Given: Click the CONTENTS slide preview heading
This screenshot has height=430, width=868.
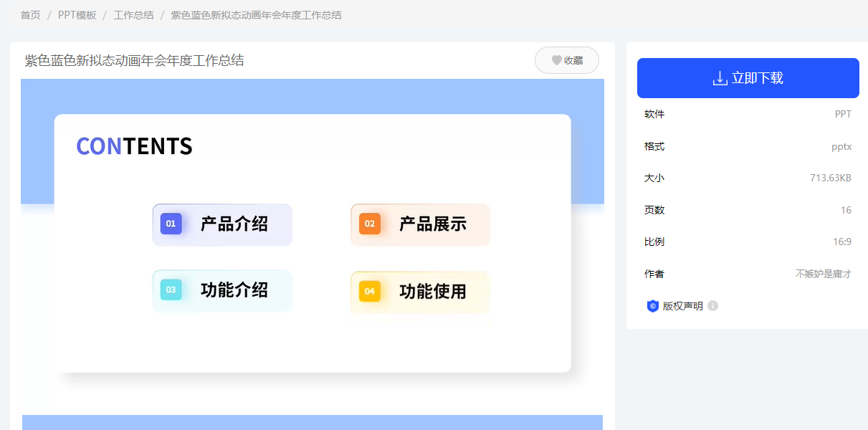Looking at the screenshot, I should click(x=134, y=146).
